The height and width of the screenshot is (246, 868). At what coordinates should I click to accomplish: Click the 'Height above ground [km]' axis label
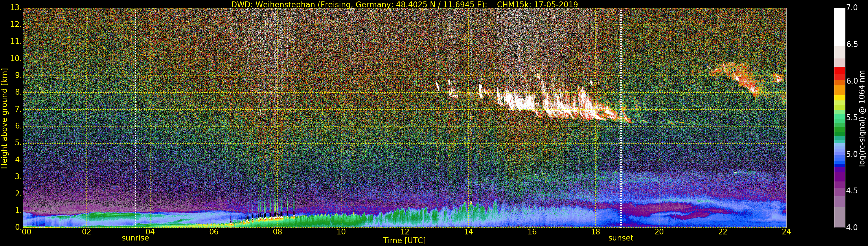[x=4, y=118]
